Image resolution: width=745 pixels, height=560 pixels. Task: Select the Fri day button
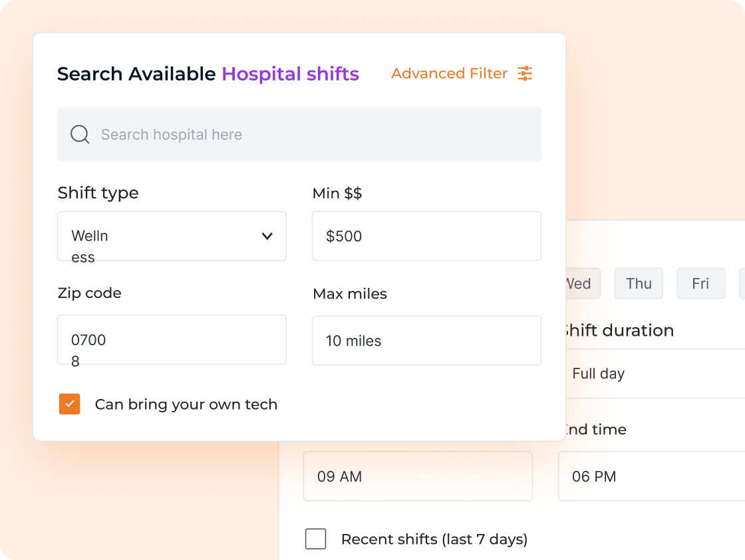pos(700,284)
